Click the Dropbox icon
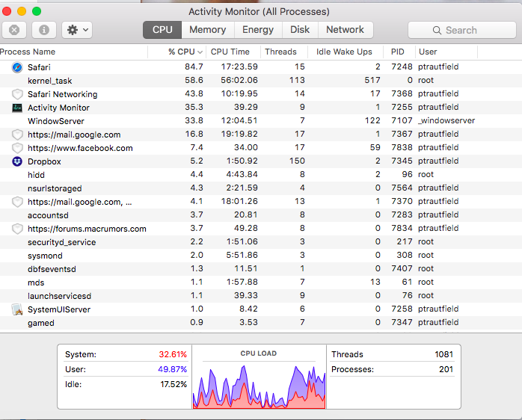 [x=17, y=161]
